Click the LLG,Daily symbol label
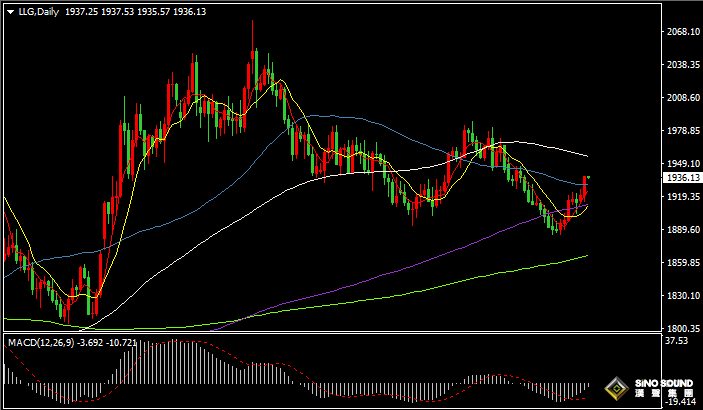Image resolution: width=703 pixels, height=410 pixels. 37,10
